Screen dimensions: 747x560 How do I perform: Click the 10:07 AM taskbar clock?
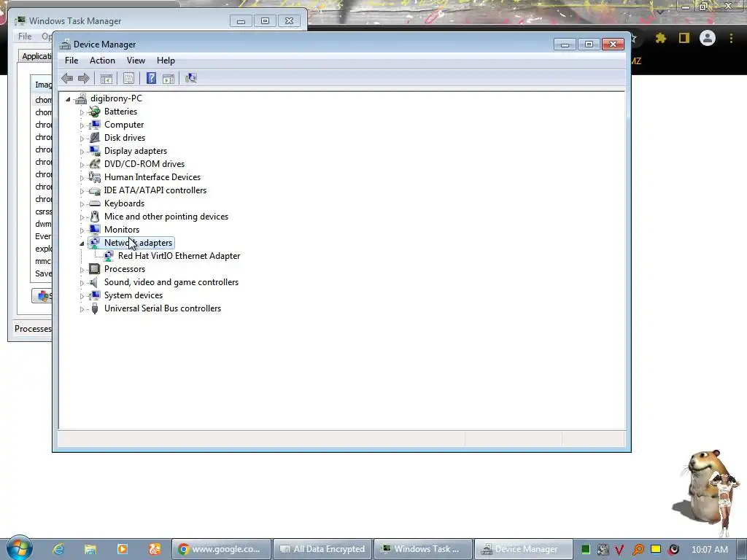709,550
